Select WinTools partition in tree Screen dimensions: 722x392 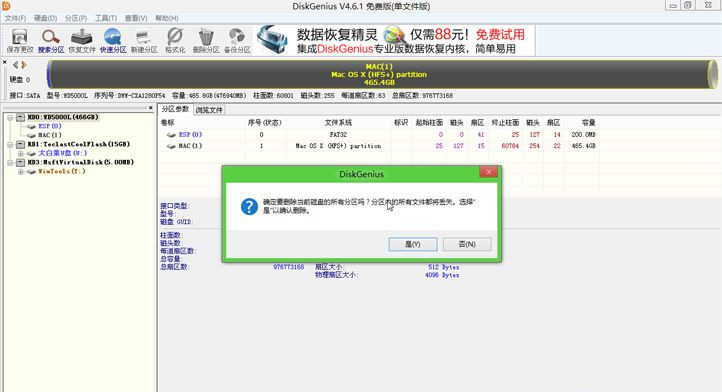tap(62, 171)
